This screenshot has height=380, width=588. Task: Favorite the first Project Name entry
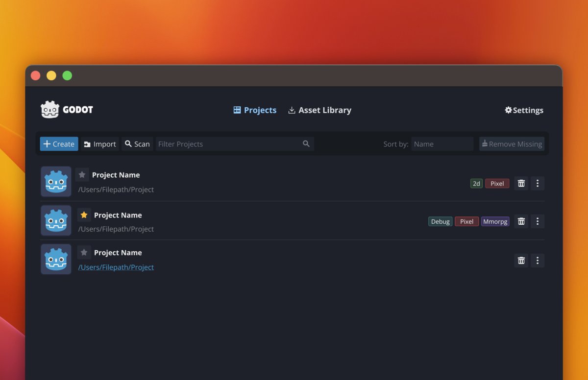tap(82, 174)
